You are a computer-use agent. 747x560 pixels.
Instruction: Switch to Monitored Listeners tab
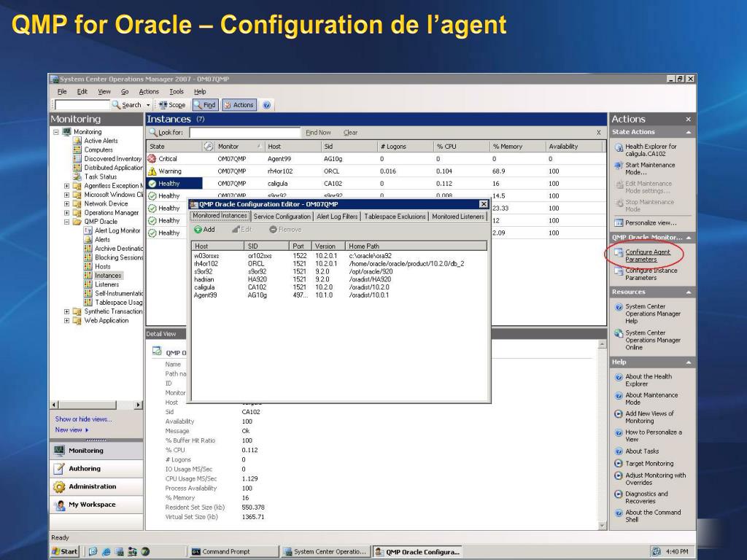point(458,217)
